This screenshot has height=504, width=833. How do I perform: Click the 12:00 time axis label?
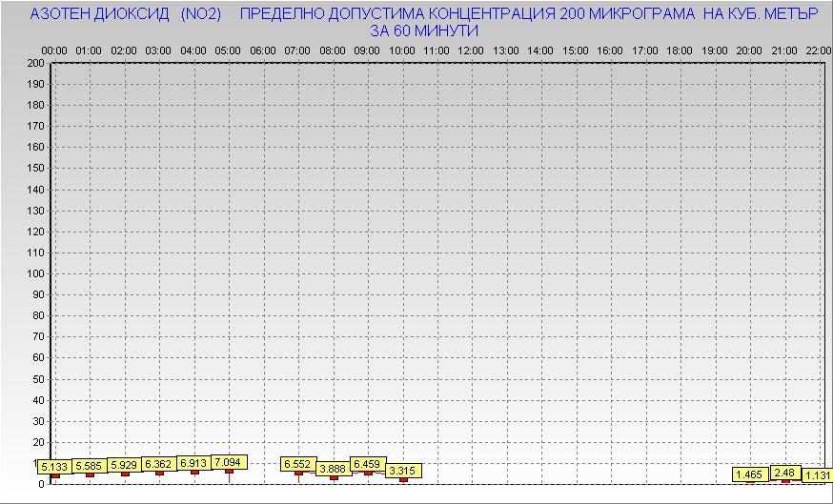coord(471,50)
